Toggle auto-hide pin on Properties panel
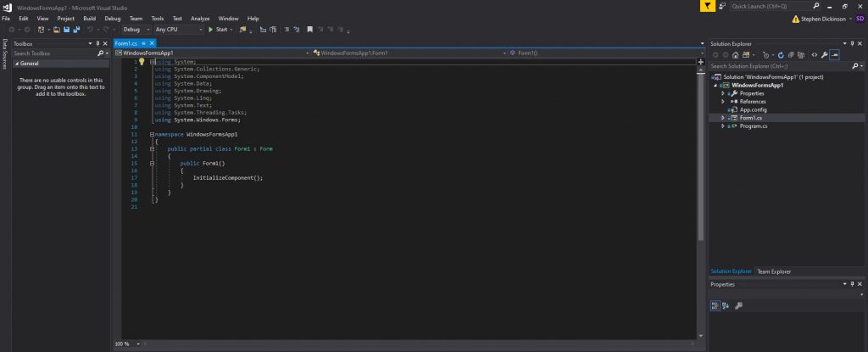Image resolution: width=868 pixels, height=352 pixels. tap(853, 284)
